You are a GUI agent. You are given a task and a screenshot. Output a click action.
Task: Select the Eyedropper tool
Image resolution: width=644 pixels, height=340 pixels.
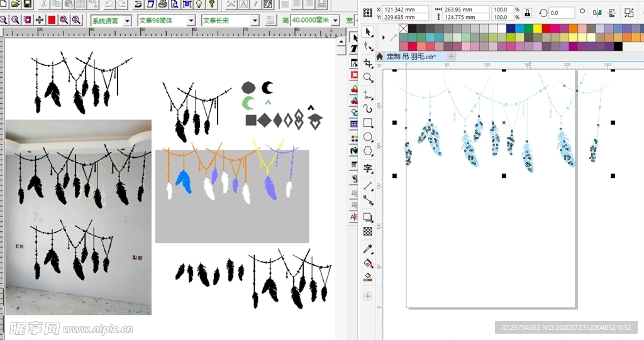coord(368,249)
